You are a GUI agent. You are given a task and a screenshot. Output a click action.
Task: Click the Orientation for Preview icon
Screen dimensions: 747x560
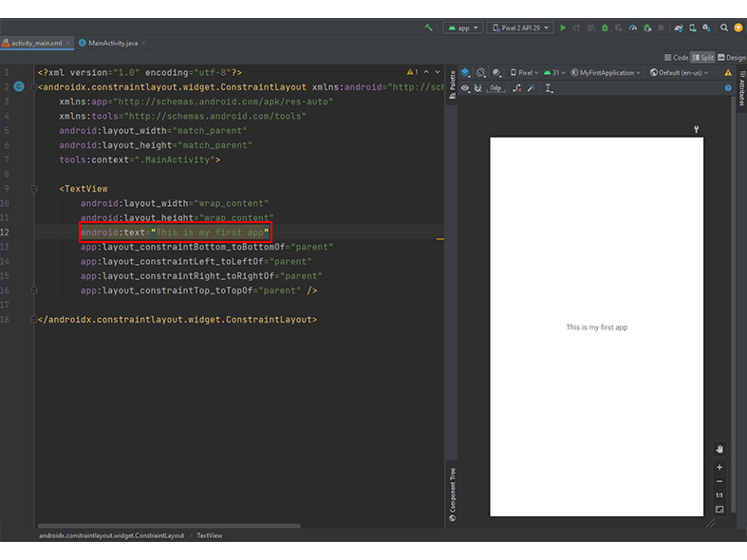click(x=481, y=72)
